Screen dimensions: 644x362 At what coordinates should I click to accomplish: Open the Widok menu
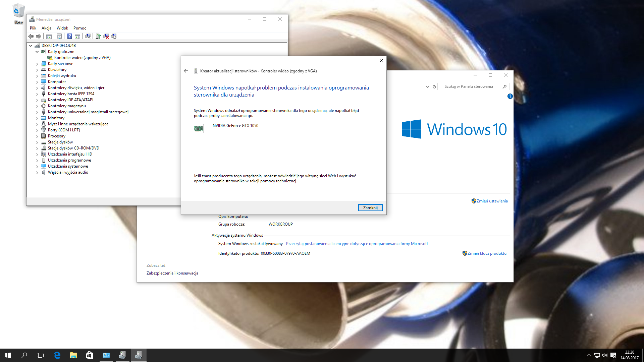pos(62,28)
